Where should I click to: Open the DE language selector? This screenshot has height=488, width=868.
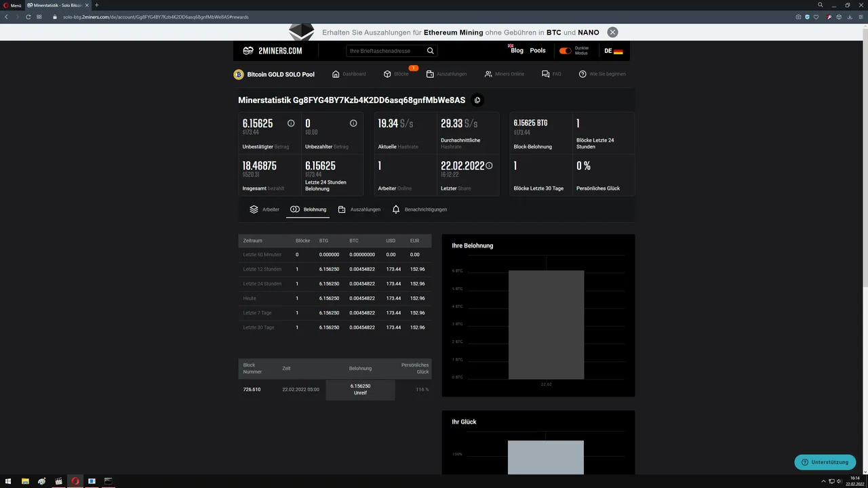(613, 51)
